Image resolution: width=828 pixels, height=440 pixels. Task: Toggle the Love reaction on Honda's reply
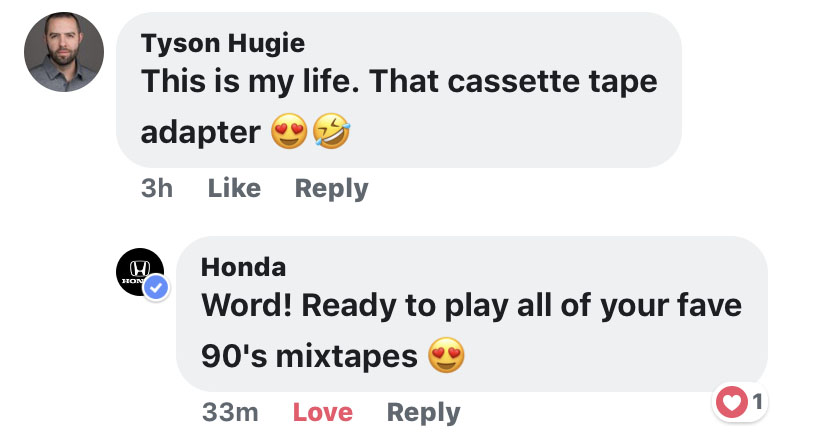tap(322, 412)
